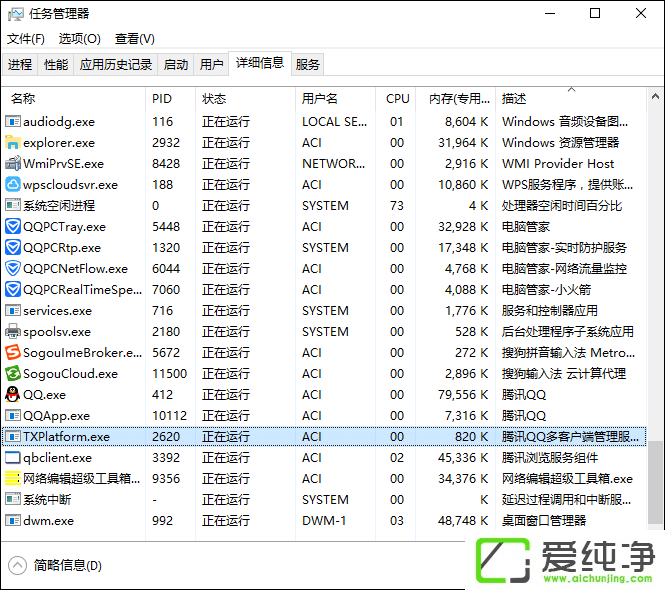Click the wpscloudsvr.exe cloud icon
Viewport: 665px width, 590px height.
[x=13, y=184]
